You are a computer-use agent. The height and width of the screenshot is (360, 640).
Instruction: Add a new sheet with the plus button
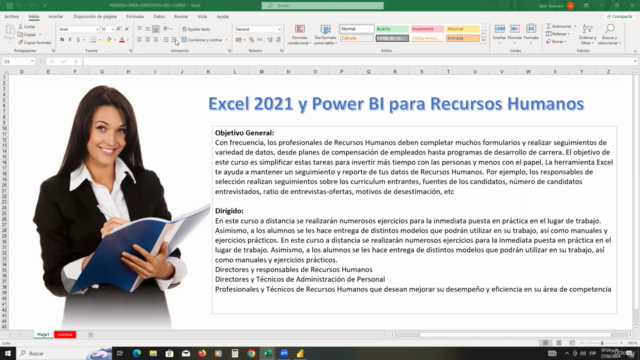[x=91, y=335]
